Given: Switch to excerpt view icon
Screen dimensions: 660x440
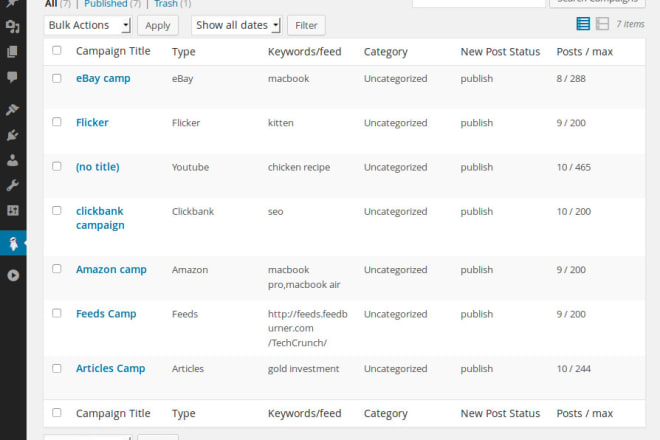Looking at the screenshot, I should (x=602, y=24).
